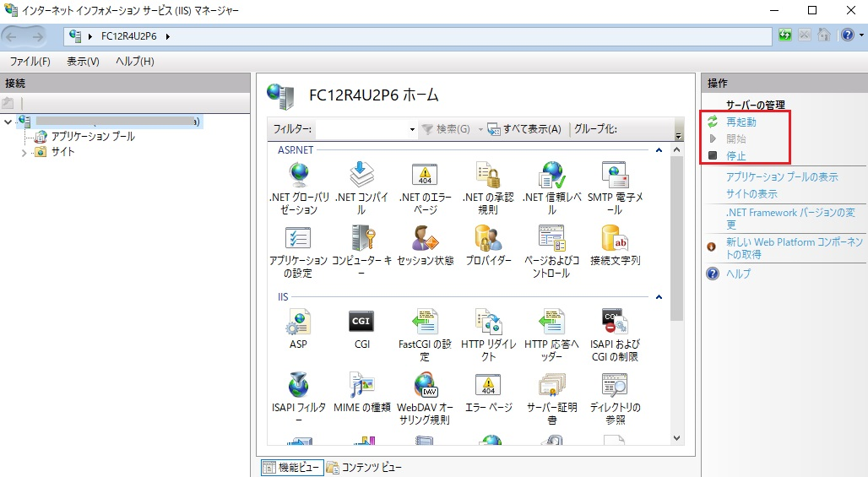This screenshot has height=477, width=868.
Task: Open .NET グローバリゼーション feature
Action: click(x=299, y=188)
